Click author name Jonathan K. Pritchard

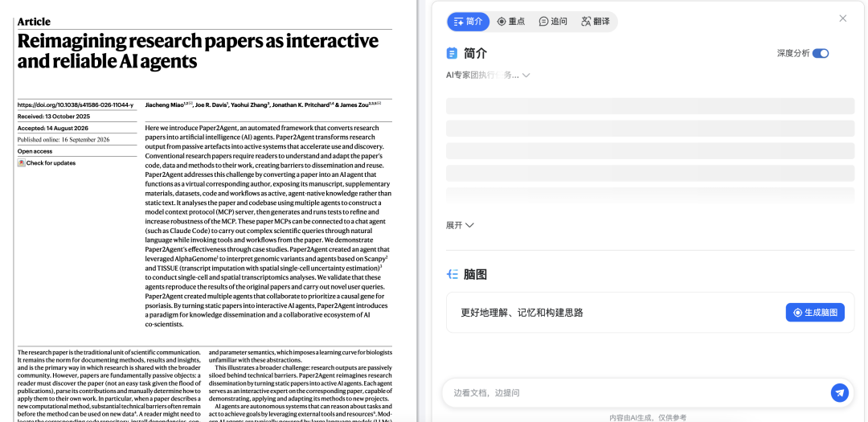301,104
